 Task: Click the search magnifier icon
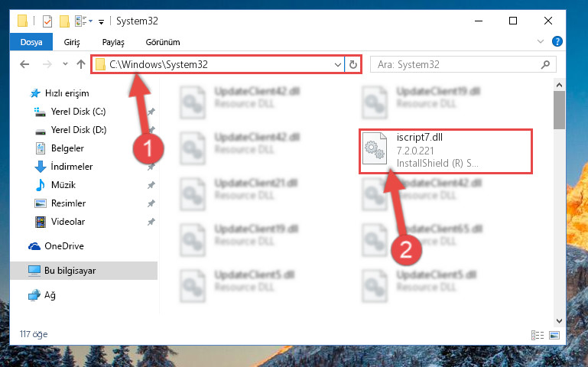(x=546, y=64)
